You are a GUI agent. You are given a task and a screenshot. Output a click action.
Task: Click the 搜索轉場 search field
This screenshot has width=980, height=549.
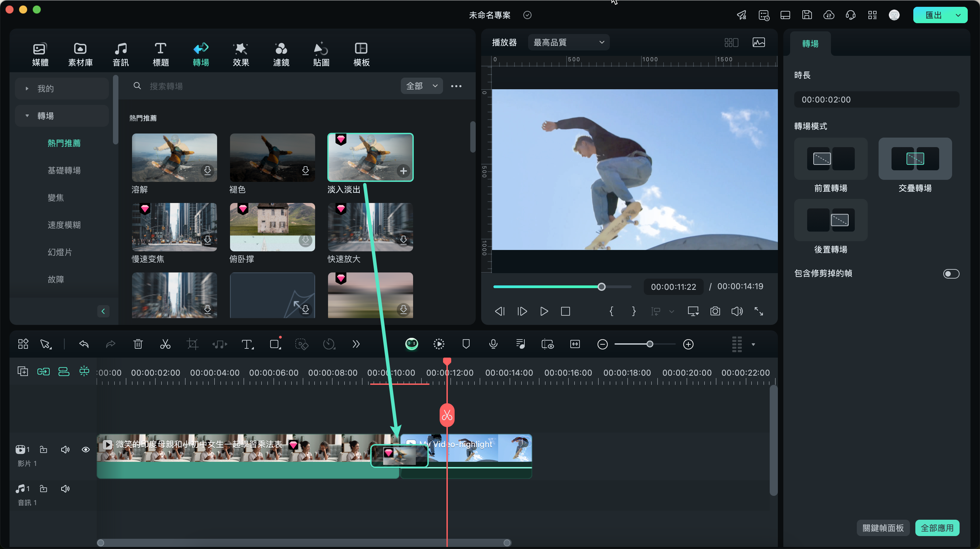[x=262, y=86]
